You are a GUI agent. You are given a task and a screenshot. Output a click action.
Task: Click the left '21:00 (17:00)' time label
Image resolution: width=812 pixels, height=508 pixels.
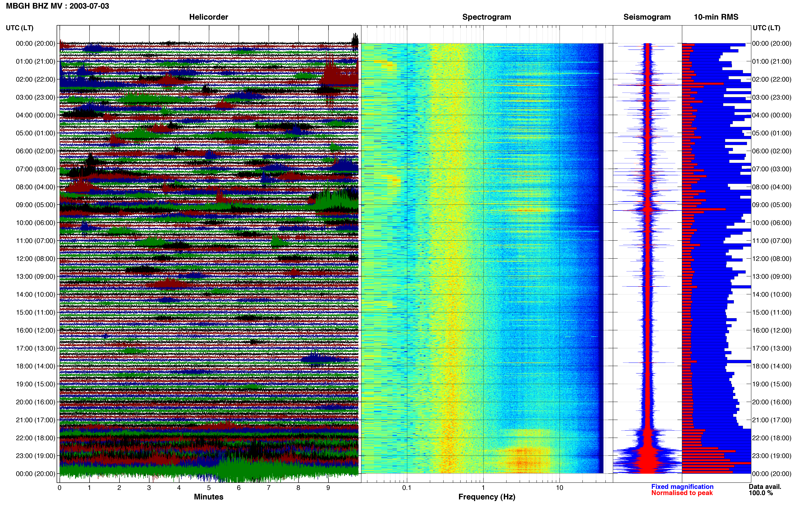click(36, 420)
